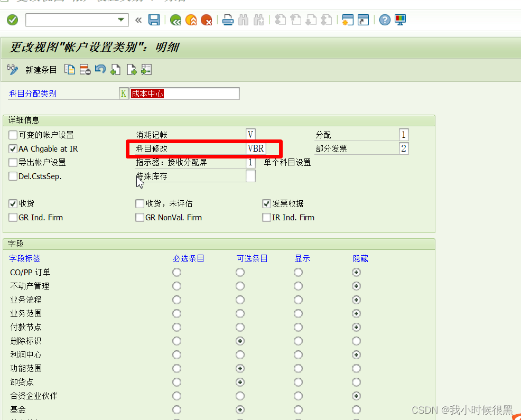This screenshot has width=521, height=420.
Task: Click the Print icon in the toolbar
Action: point(227,20)
